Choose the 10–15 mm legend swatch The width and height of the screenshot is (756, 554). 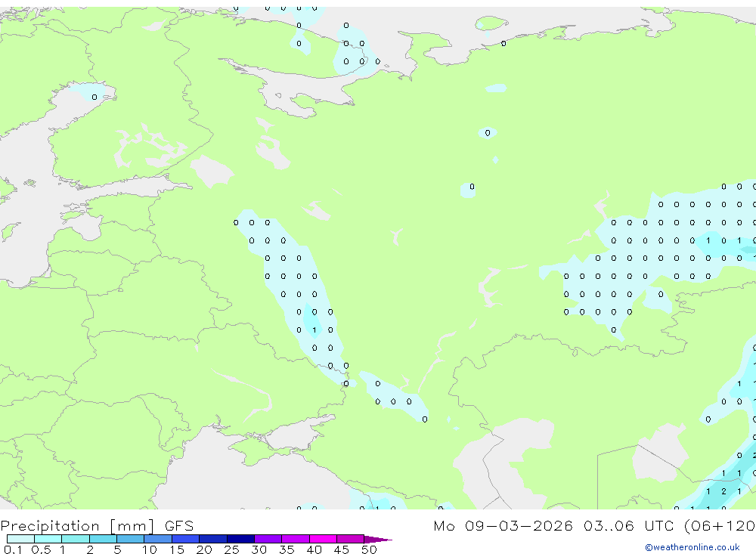click(x=158, y=539)
